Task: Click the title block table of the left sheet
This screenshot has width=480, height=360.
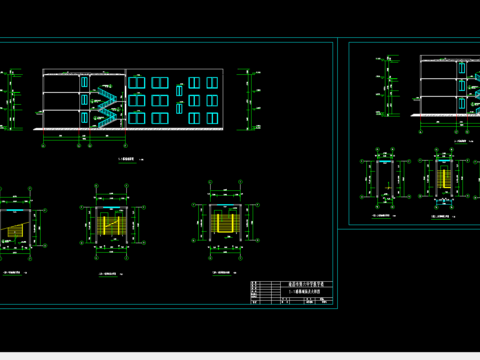Action: point(292,293)
